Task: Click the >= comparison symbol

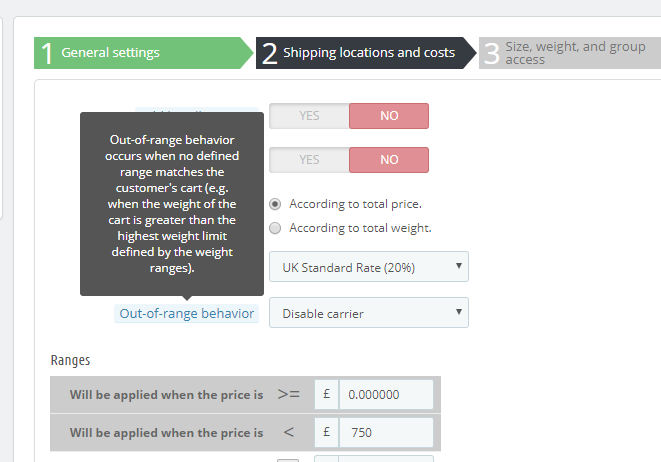Action: coord(289,394)
